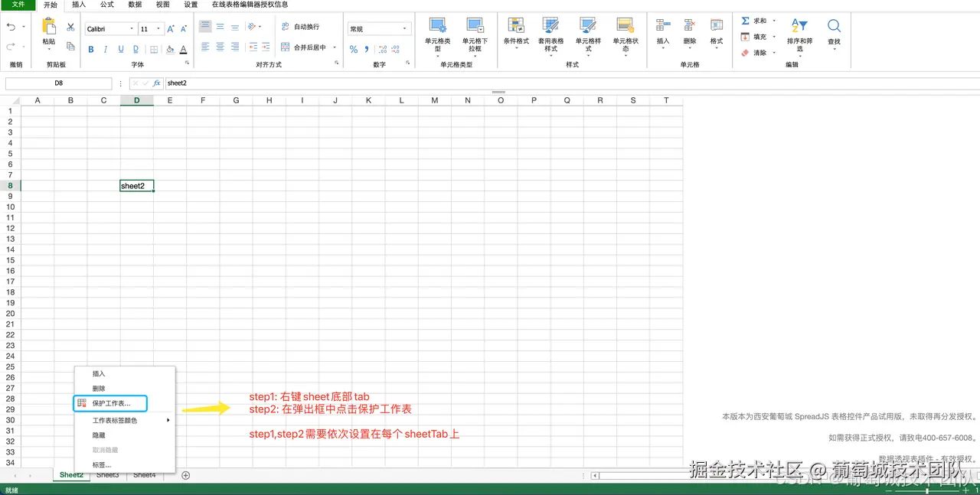Open the font size dropdown
Screen dimensions: 980x495
158,28
